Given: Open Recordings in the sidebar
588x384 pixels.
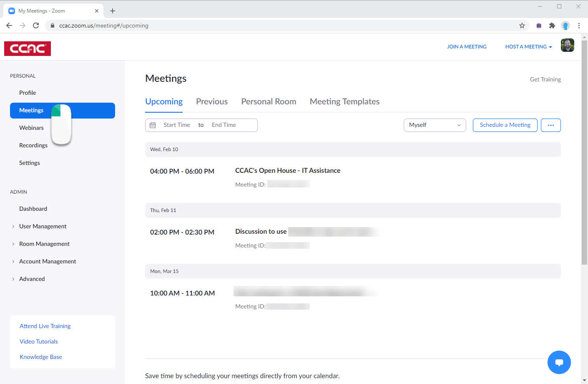Looking at the screenshot, I should [33, 145].
